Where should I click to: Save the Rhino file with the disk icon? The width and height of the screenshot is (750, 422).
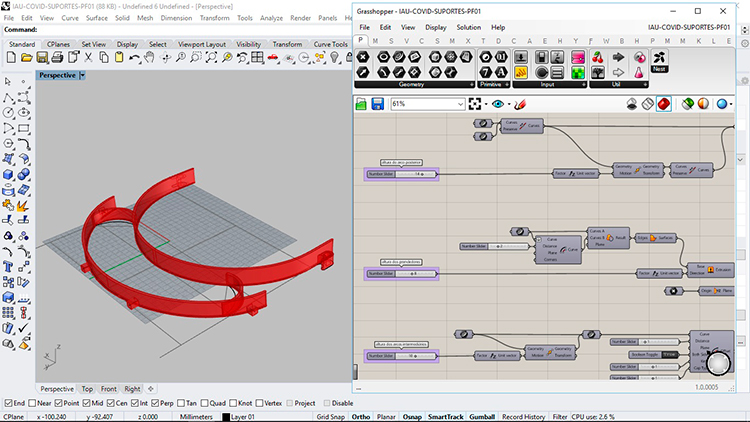pos(42,58)
